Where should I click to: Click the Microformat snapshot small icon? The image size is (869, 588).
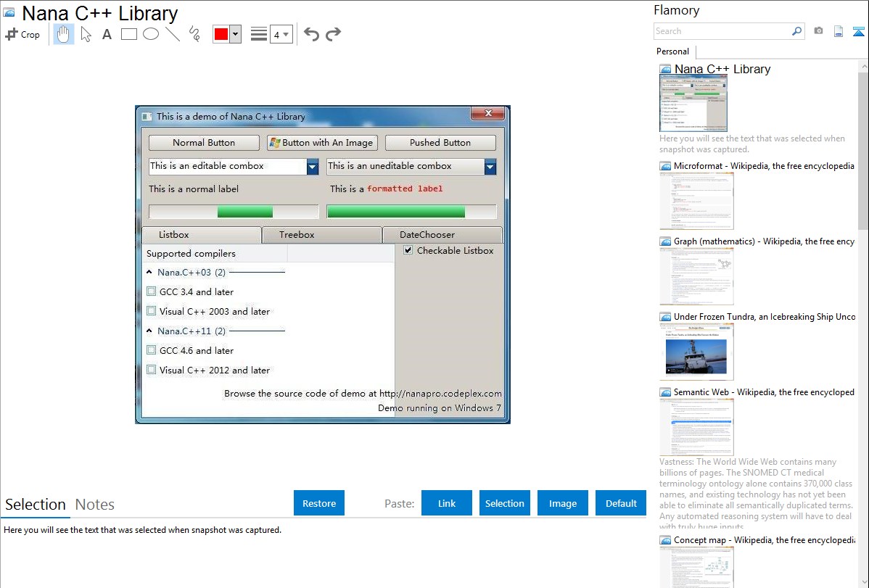(x=666, y=166)
